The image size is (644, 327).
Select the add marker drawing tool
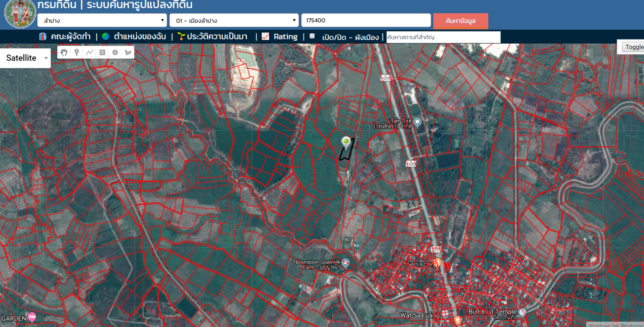[76, 52]
